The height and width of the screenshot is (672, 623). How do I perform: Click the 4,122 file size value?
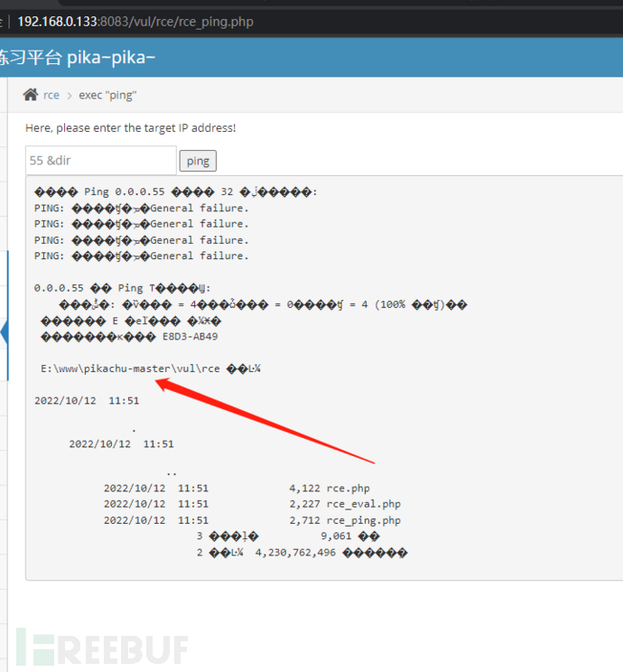point(304,488)
